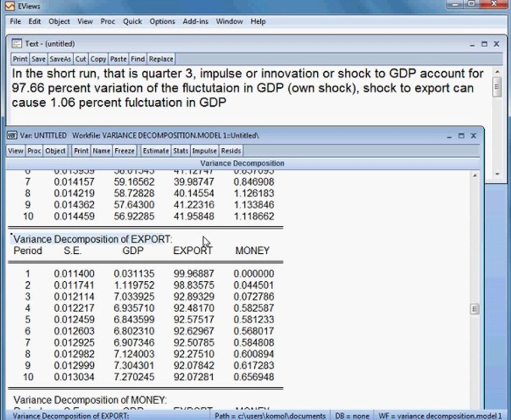Click the GDP column header in EXPORT table

point(133,251)
